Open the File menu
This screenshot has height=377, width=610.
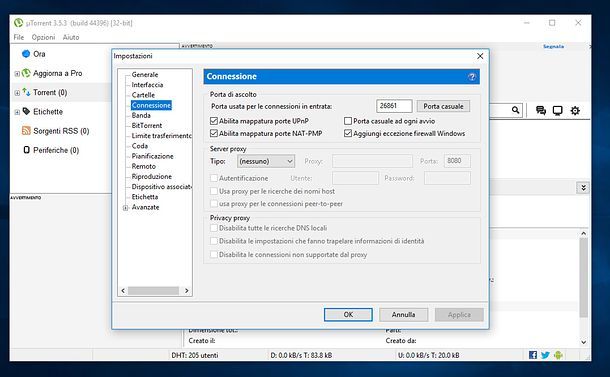[19, 37]
